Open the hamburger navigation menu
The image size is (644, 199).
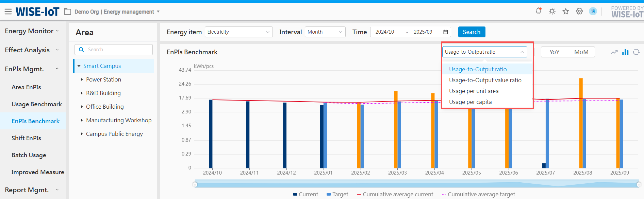pyautogui.click(x=8, y=12)
